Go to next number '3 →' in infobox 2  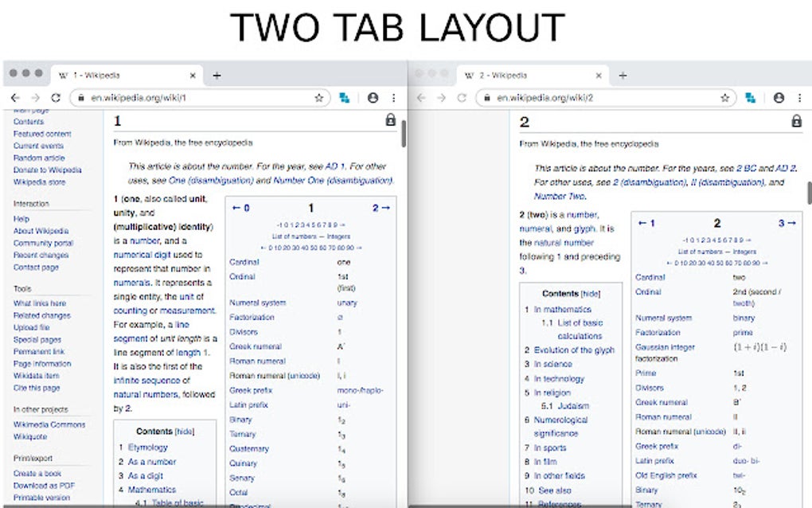click(x=787, y=223)
